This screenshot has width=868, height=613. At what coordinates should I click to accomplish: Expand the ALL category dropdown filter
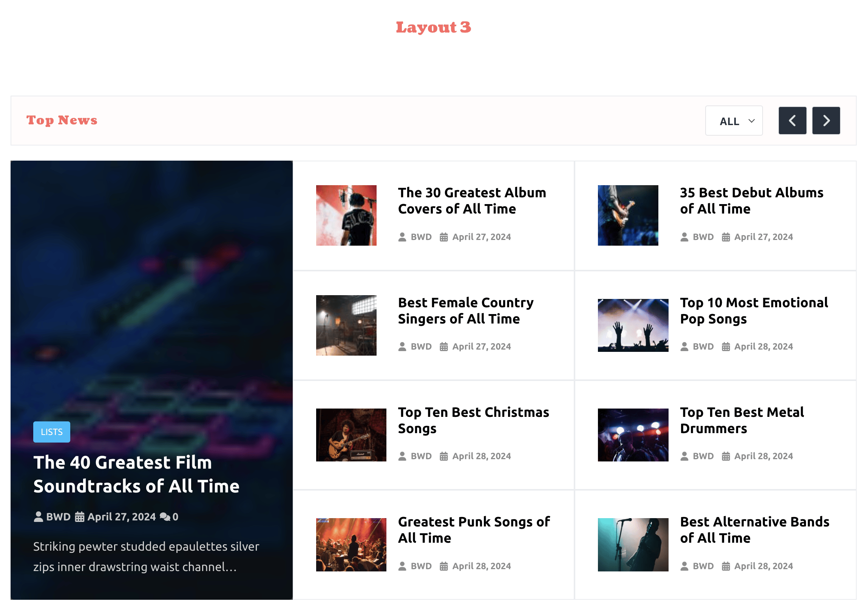pyautogui.click(x=734, y=120)
